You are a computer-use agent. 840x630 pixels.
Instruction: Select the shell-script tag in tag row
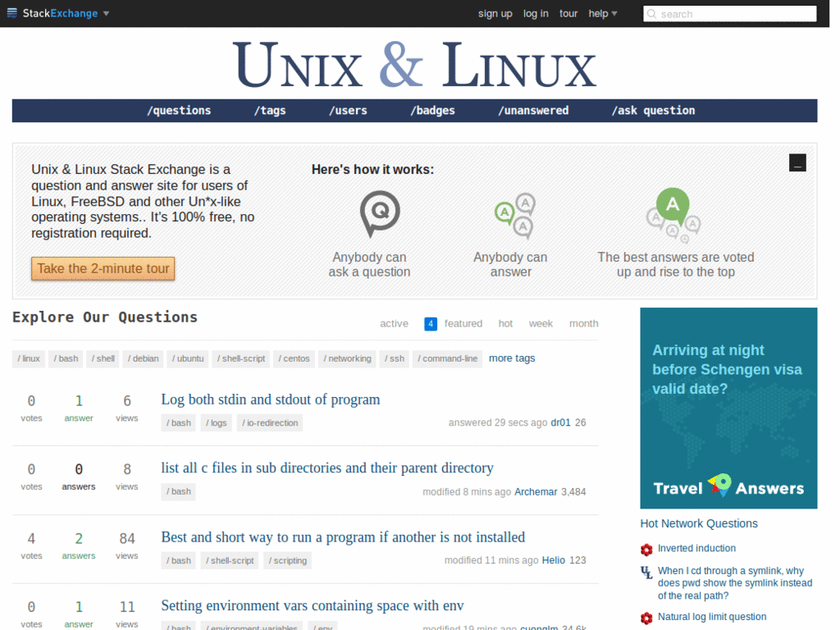pyautogui.click(x=240, y=358)
